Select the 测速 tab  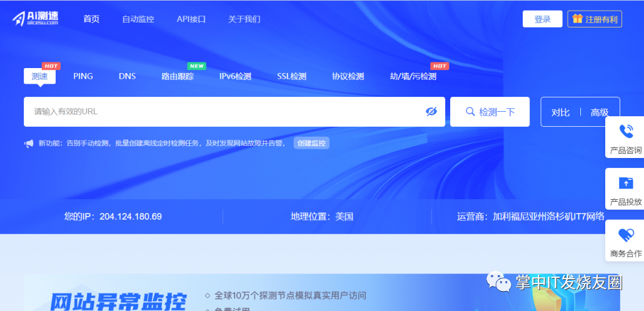click(39, 76)
